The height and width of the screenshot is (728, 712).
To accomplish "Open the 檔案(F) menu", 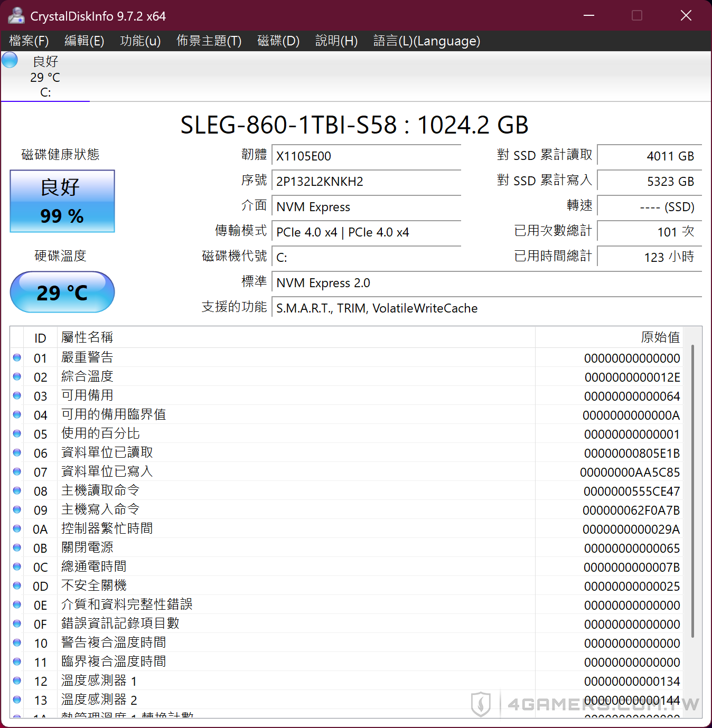I will pyautogui.click(x=28, y=41).
